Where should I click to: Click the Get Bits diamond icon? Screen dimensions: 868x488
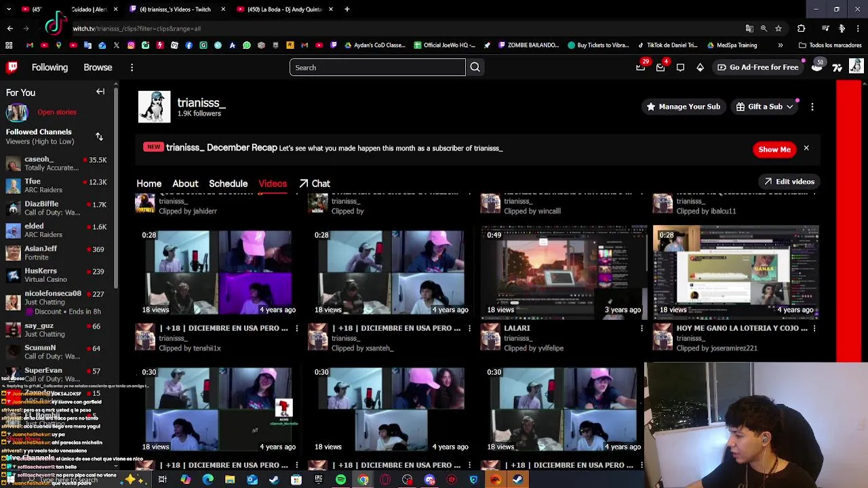pyautogui.click(x=700, y=67)
